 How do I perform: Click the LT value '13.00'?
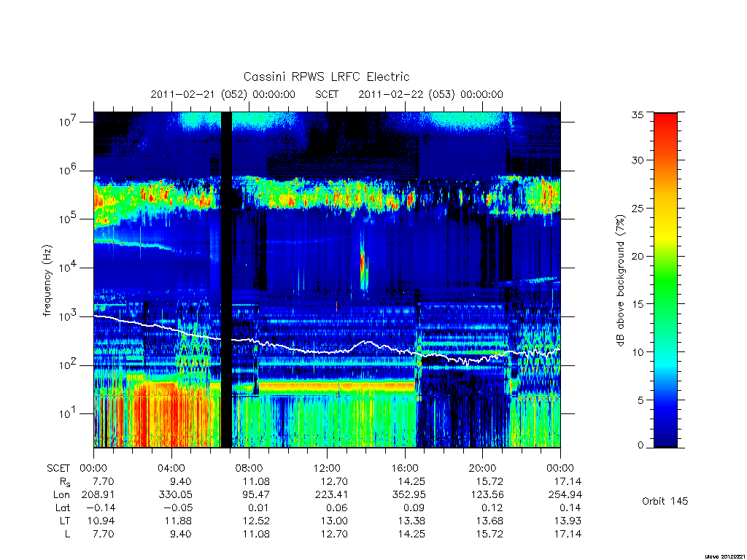point(334,521)
